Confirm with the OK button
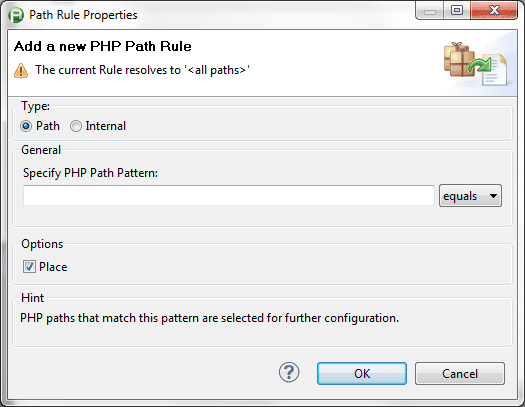525x407 pixels. [362, 374]
